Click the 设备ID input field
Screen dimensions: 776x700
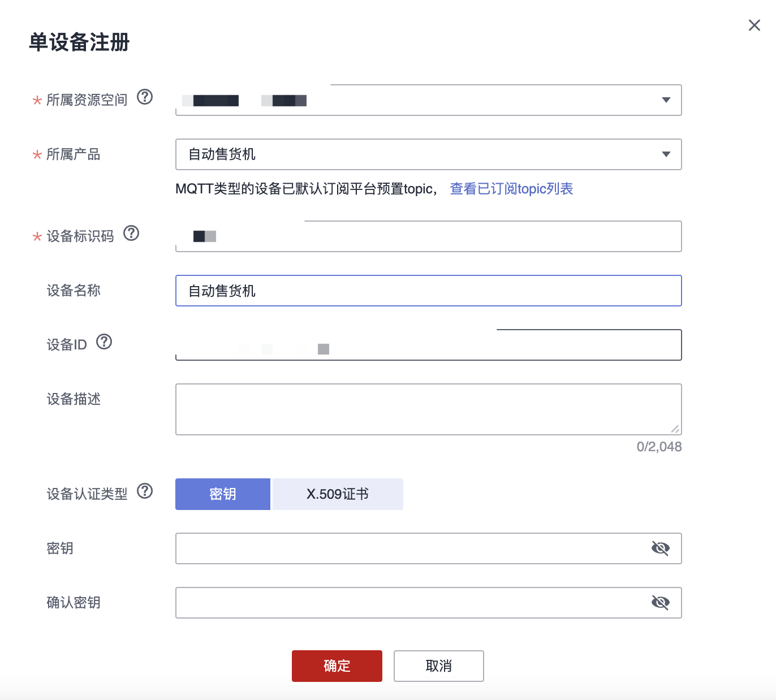tap(428, 345)
